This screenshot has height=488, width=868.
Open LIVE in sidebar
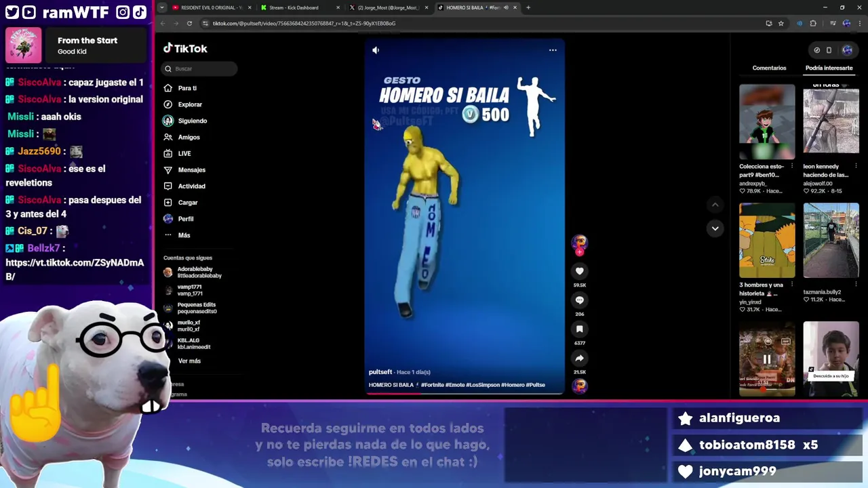point(178,154)
